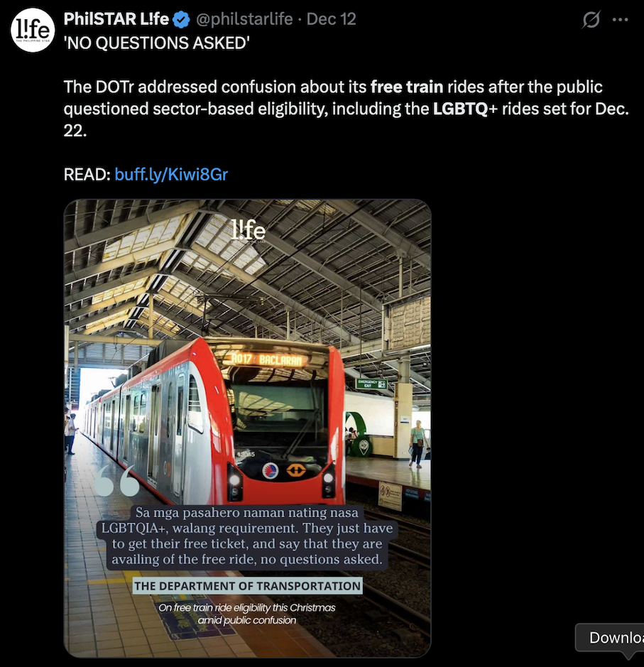The height and width of the screenshot is (667, 644).
Task: Open the Grok explain-post icon
Action: (591, 19)
